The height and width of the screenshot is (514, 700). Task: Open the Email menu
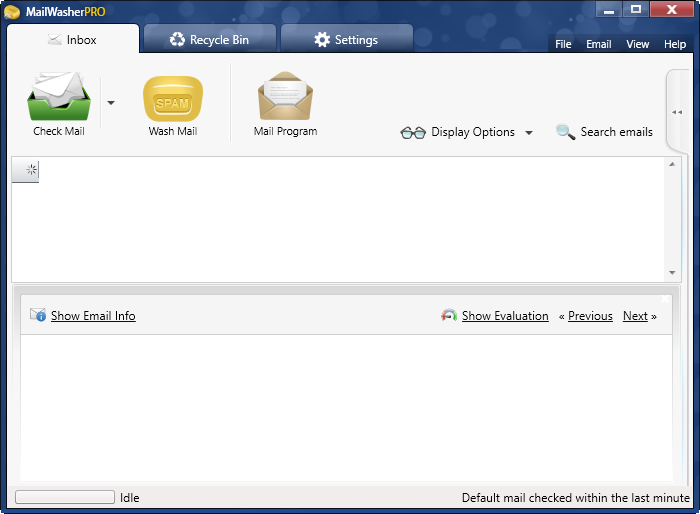pos(599,44)
